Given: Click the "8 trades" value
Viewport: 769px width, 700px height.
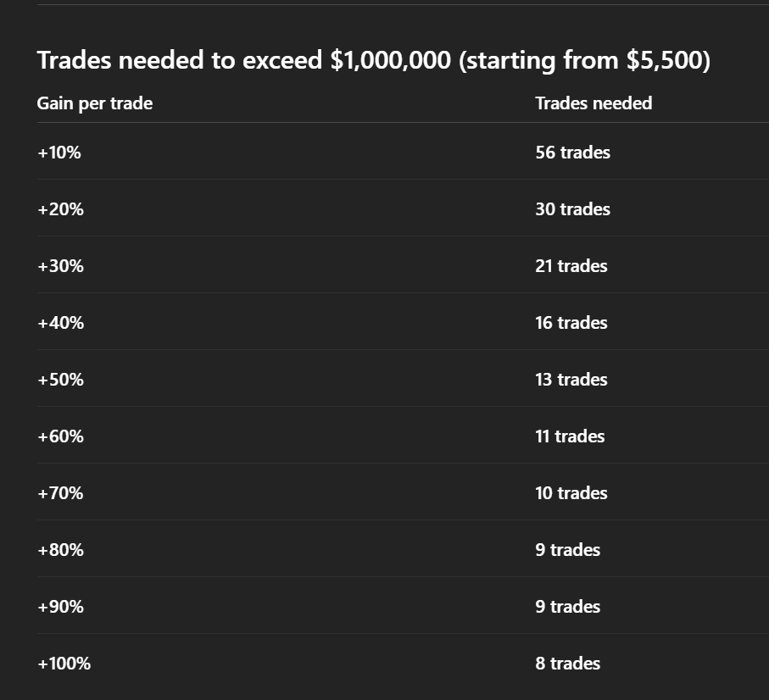Looking at the screenshot, I should 567,664.
